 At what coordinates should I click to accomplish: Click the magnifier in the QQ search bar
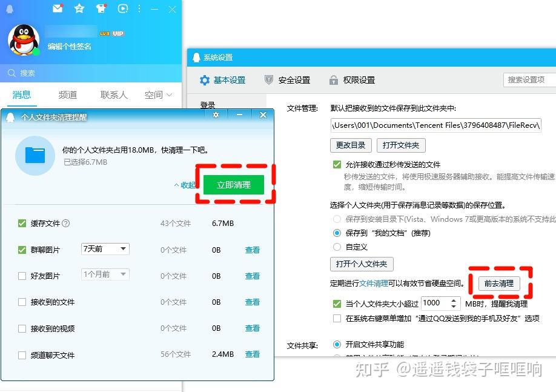coord(12,72)
